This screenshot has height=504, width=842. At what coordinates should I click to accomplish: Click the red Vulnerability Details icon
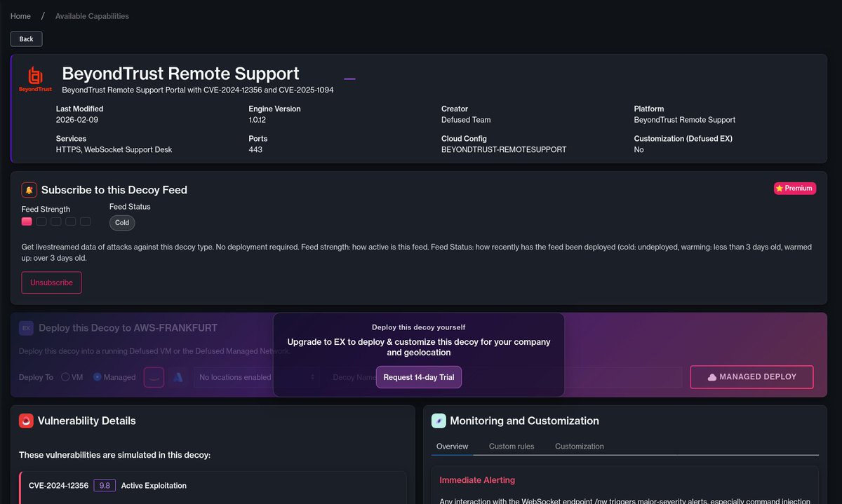tap(26, 421)
